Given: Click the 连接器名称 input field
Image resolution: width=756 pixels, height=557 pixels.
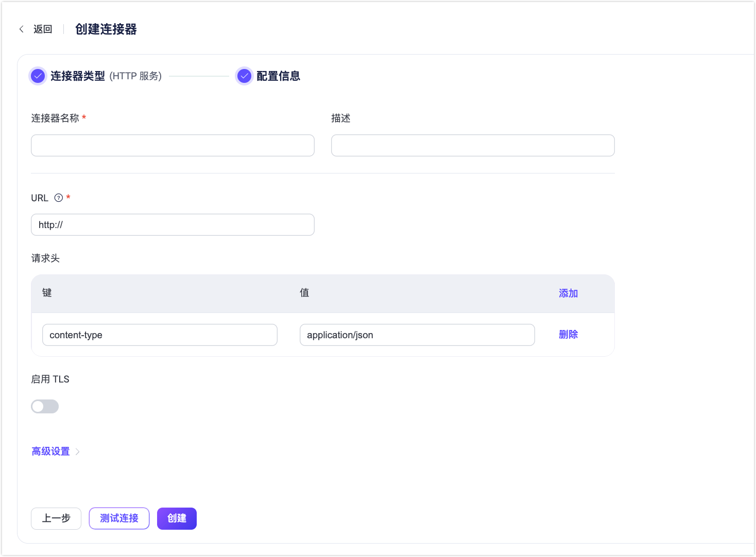Looking at the screenshot, I should pos(173,145).
